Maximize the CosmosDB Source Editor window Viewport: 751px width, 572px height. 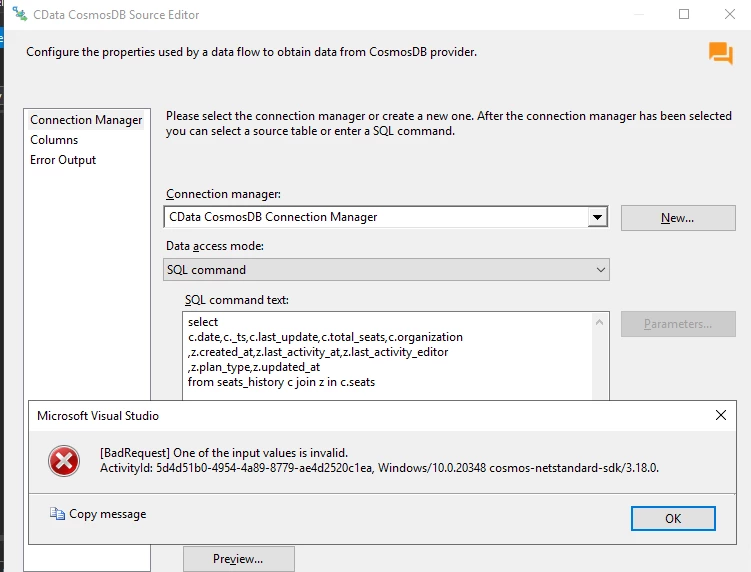(684, 14)
